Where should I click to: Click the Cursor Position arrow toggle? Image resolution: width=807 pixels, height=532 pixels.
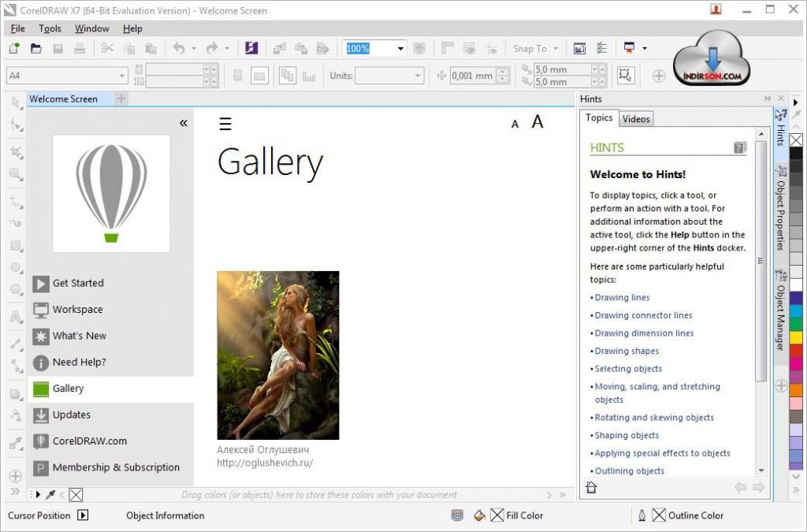point(83,515)
